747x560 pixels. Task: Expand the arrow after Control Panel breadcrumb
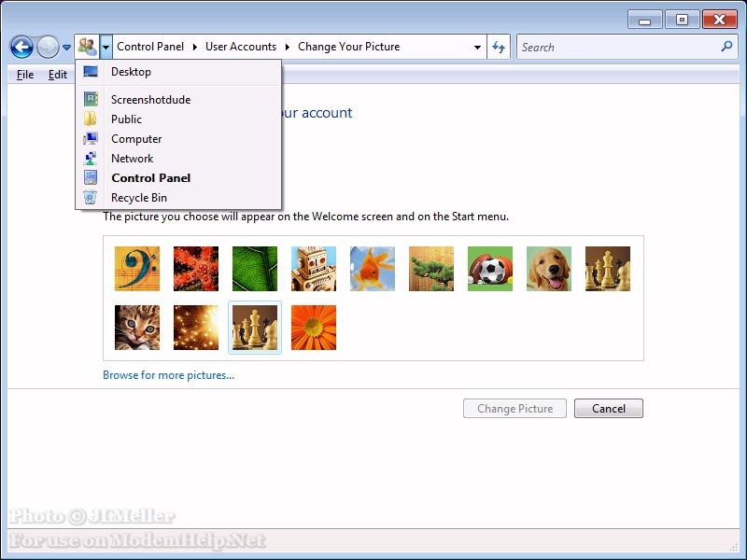click(194, 47)
